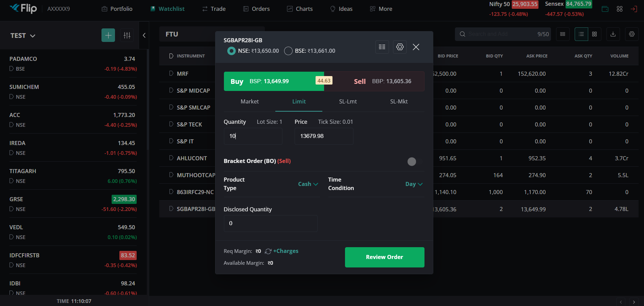Select the SL-Lmt order tab
The height and width of the screenshot is (306, 644).
click(x=348, y=102)
